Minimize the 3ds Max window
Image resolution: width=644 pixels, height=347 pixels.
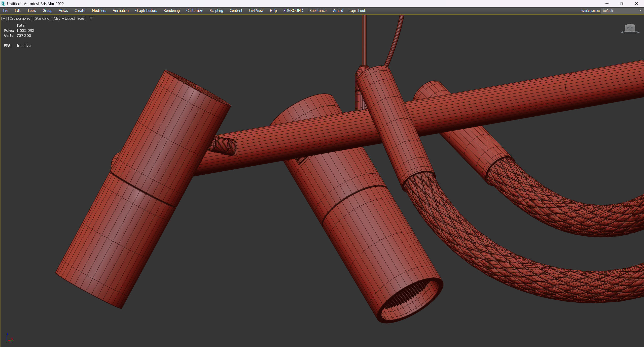[607, 4]
